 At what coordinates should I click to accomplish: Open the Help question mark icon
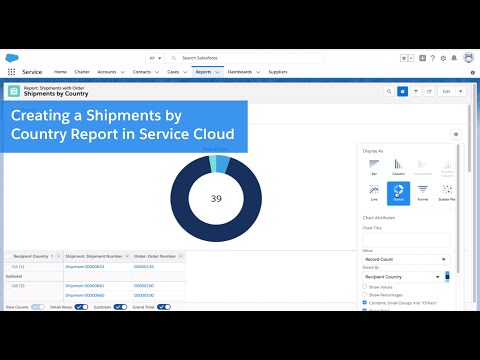click(x=433, y=58)
